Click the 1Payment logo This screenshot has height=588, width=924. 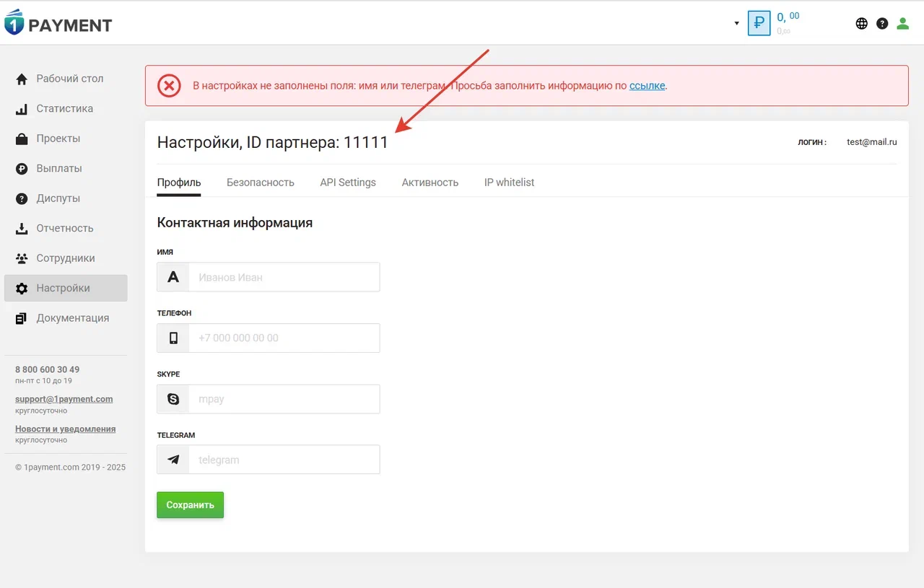[58, 23]
